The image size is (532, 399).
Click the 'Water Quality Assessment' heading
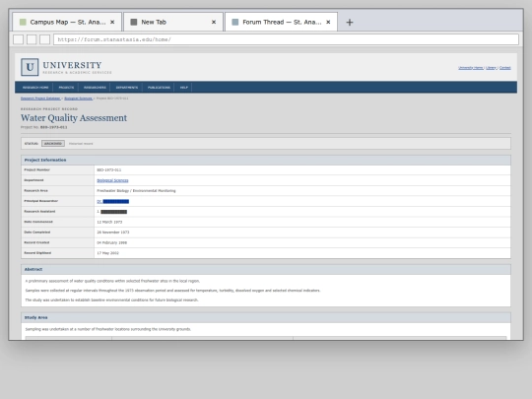pos(74,118)
